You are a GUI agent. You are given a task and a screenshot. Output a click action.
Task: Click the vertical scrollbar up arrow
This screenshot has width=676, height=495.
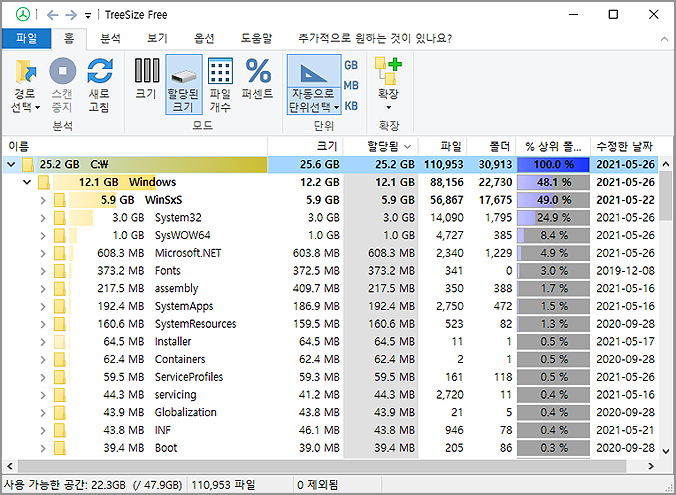[x=666, y=164]
